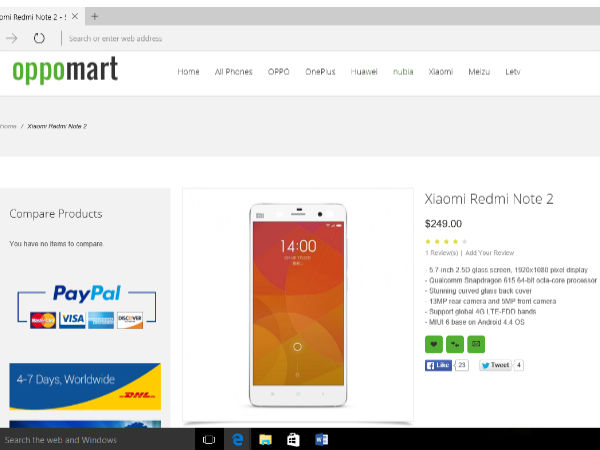
Task: Open Word from the taskbar
Action: pyautogui.click(x=321, y=440)
